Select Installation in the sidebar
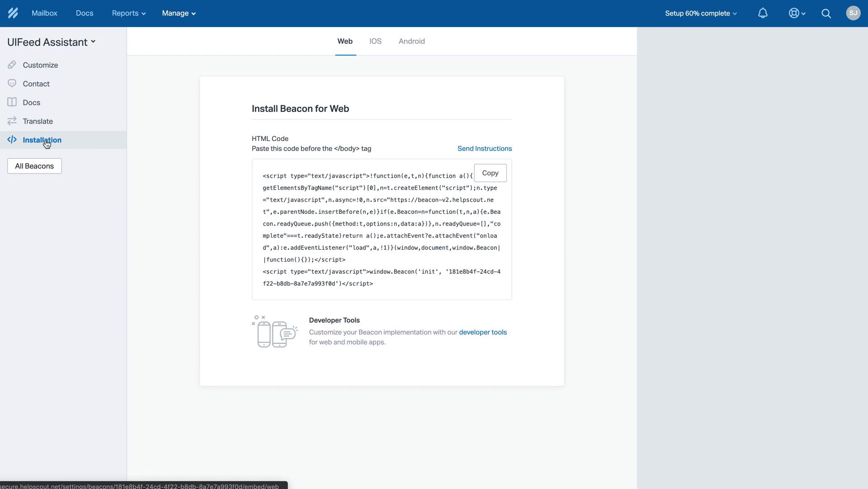Screen dimensions: 868x489 [x=63, y=140]
